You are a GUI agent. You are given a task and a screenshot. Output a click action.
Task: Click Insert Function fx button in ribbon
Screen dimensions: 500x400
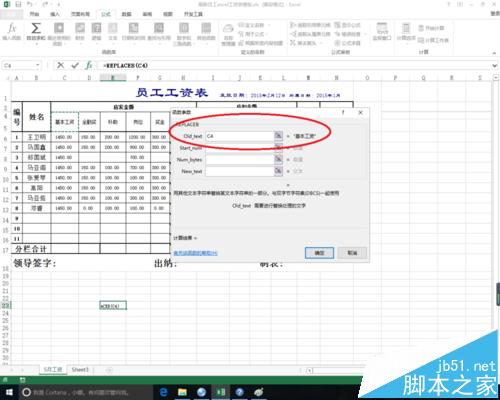pyautogui.click(x=12, y=32)
